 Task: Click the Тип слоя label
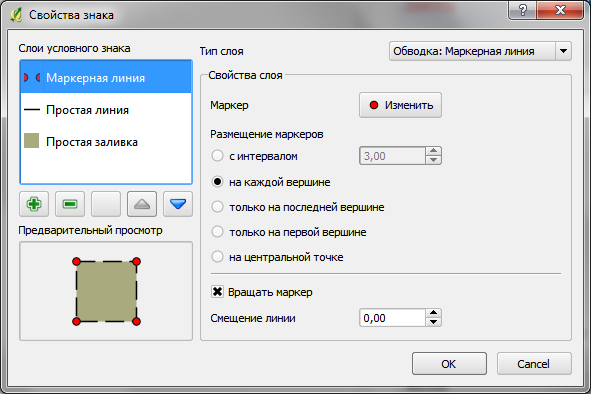click(x=221, y=51)
